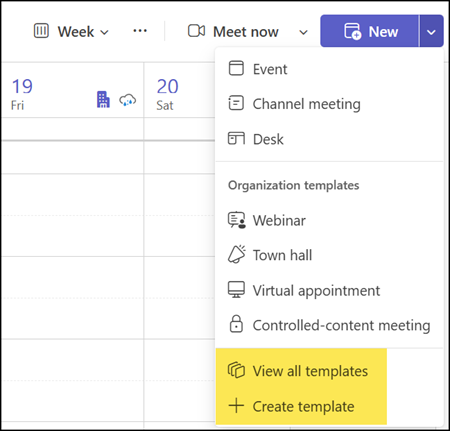Viewport: 450px width, 431px height.
Task: Click the Controlled-content meeting lock icon
Action: click(236, 324)
